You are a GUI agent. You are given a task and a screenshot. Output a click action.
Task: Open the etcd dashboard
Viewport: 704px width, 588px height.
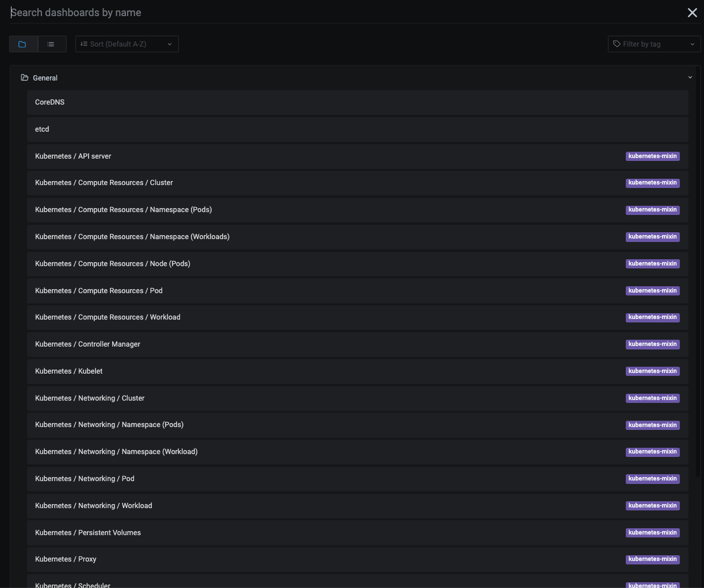(x=42, y=129)
